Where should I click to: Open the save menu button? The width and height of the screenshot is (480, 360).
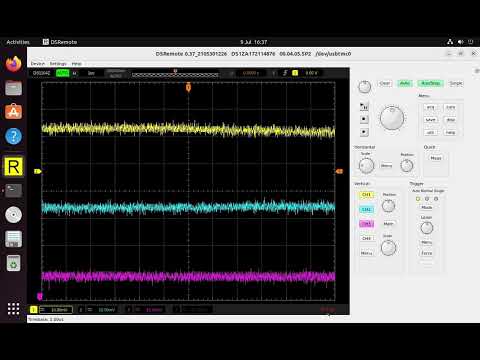click(x=431, y=120)
